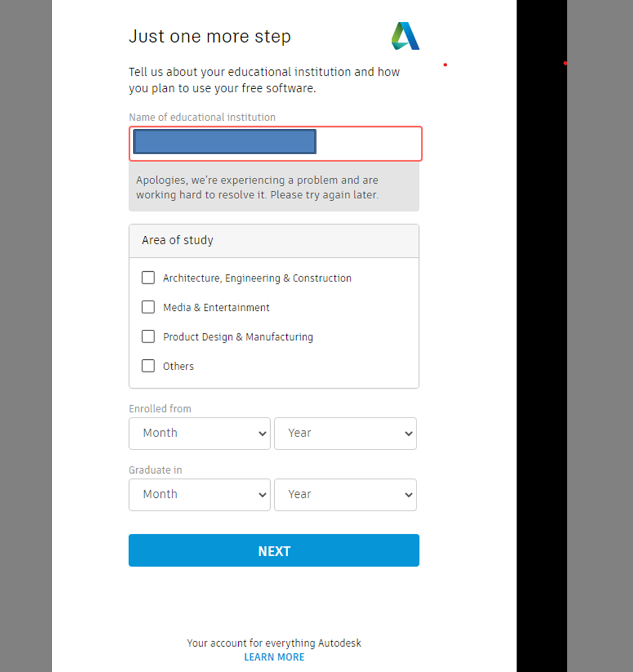Image resolution: width=633 pixels, height=672 pixels.
Task: Click the educational institution name field
Action: [x=368, y=143]
